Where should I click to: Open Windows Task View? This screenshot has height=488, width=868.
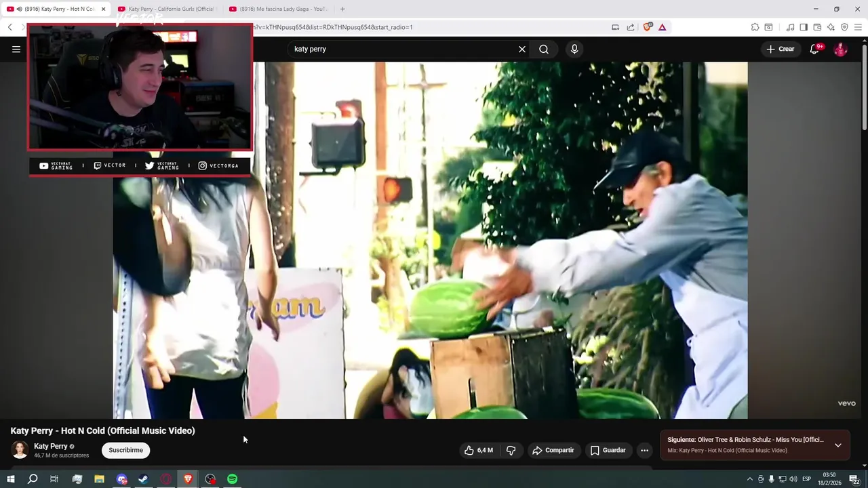pyautogui.click(x=54, y=479)
